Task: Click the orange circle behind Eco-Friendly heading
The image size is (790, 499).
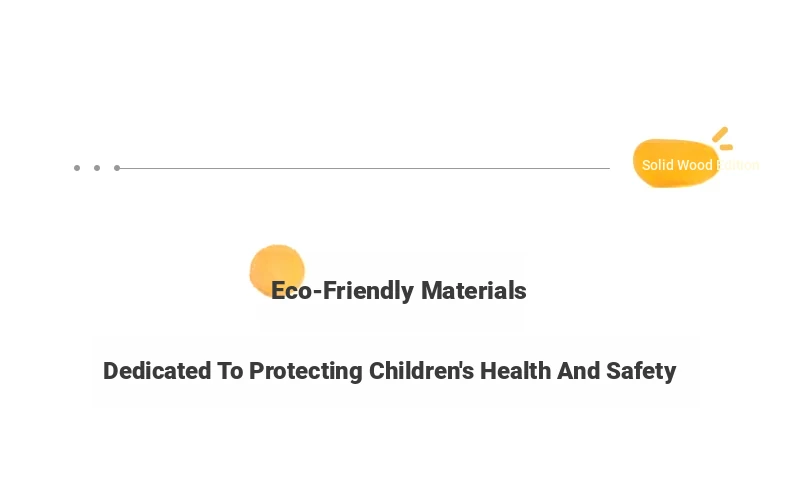Action: (x=277, y=271)
